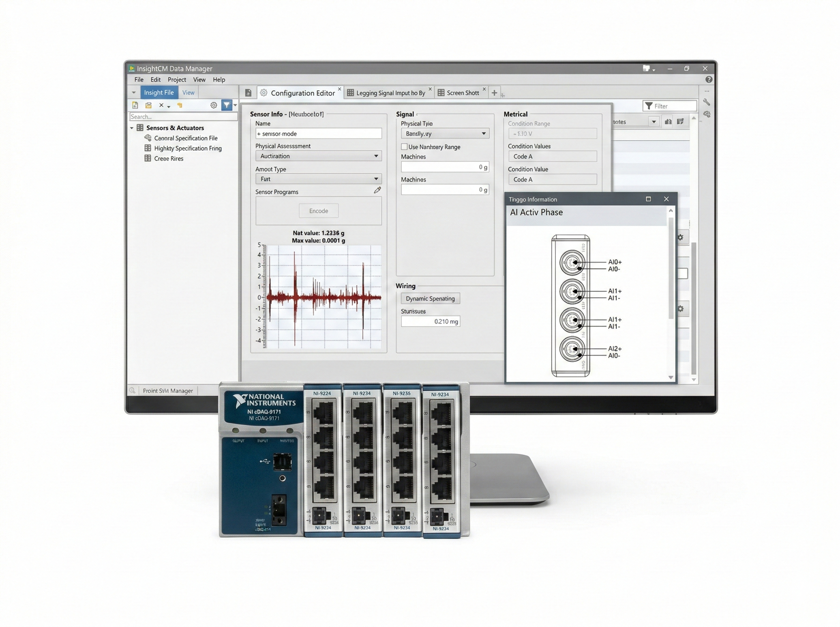Click the yellow toolbox icon in left toolbar

pos(148,105)
